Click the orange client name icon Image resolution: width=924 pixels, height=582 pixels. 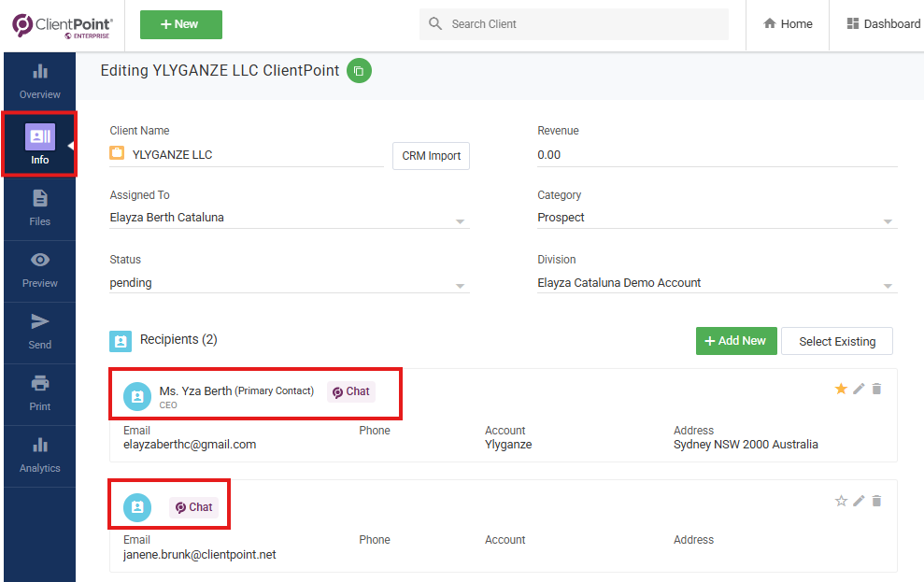pyautogui.click(x=117, y=153)
